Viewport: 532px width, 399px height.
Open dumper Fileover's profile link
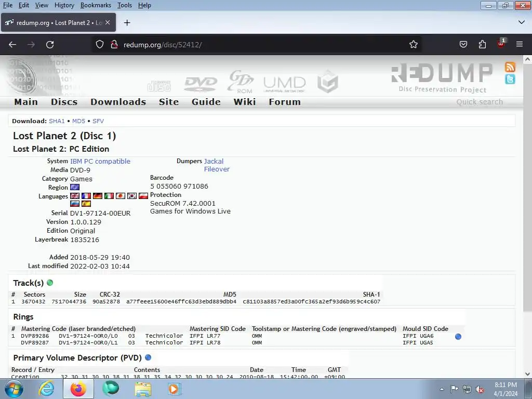[217, 169]
